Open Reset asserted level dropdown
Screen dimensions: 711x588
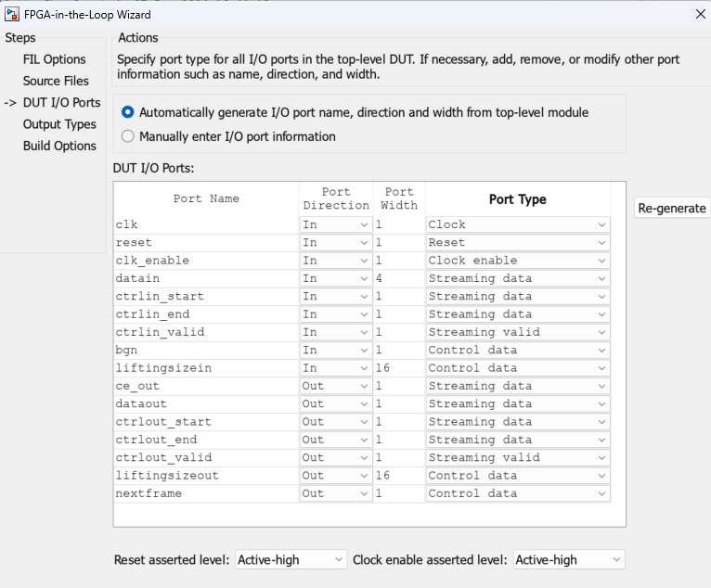tap(291, 559)
